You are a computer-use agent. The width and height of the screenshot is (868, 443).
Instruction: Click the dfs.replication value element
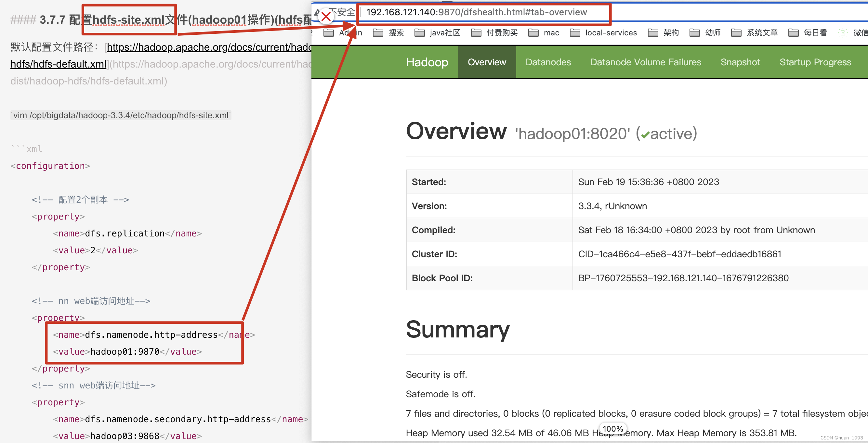tap(93, 250)
